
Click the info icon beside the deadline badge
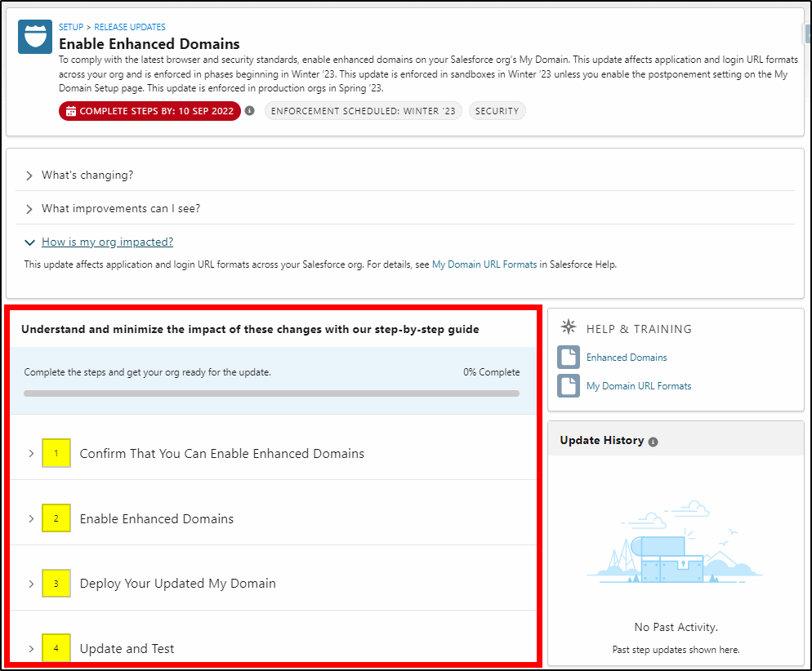tap(250, 111)
